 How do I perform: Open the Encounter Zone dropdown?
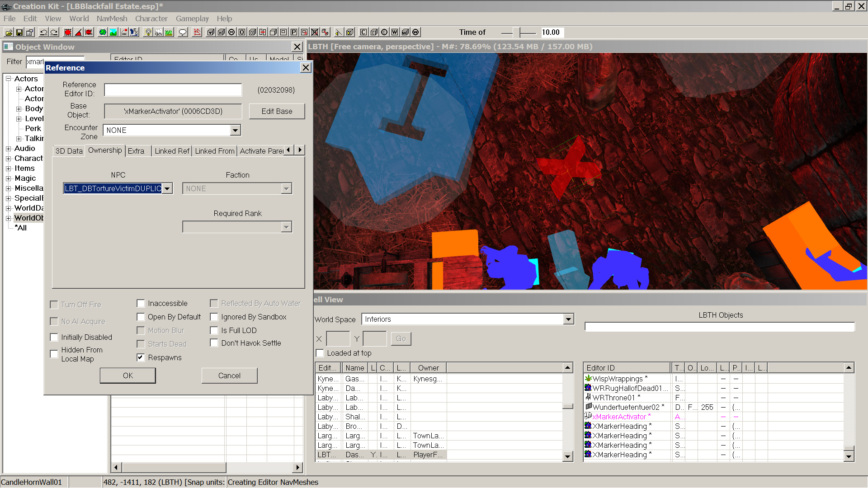tap(235, 130)
